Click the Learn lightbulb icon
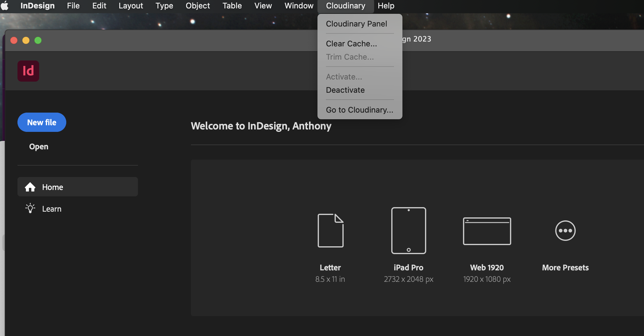This screenshot has height=336, width=644. [x=30, y=208]
